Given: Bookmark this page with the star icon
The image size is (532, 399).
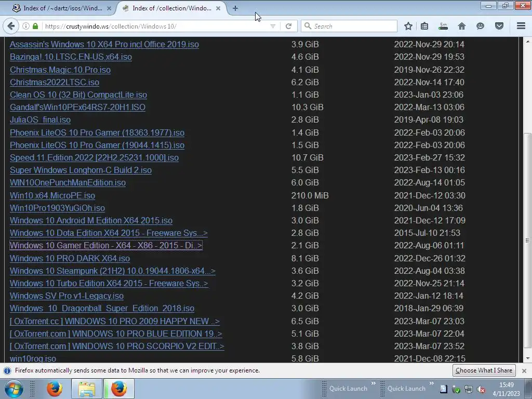Looking at the screenshot, I should click(408, 26).
